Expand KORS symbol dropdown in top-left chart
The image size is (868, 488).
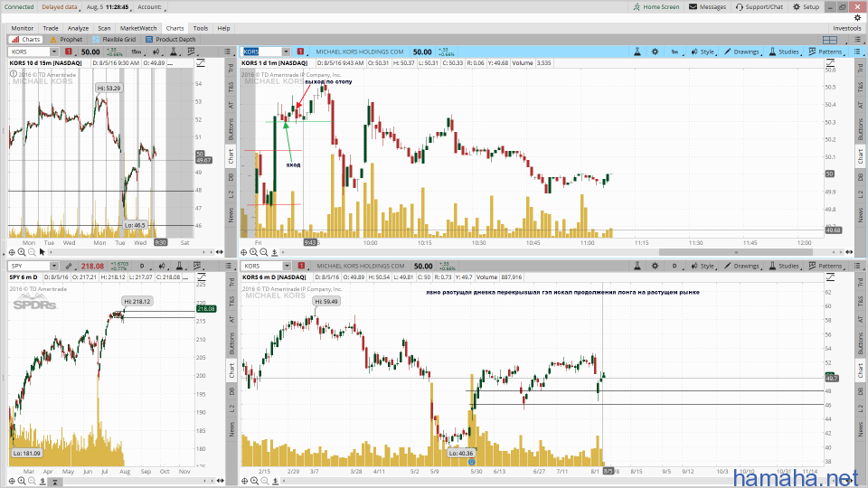[x=53, y=52]
